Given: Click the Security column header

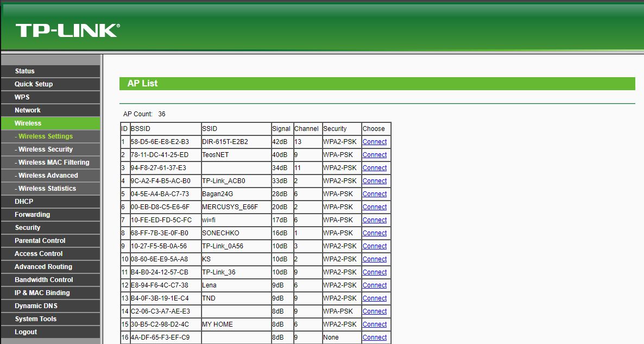Looking at the screenshot, I should click(342, 129).
